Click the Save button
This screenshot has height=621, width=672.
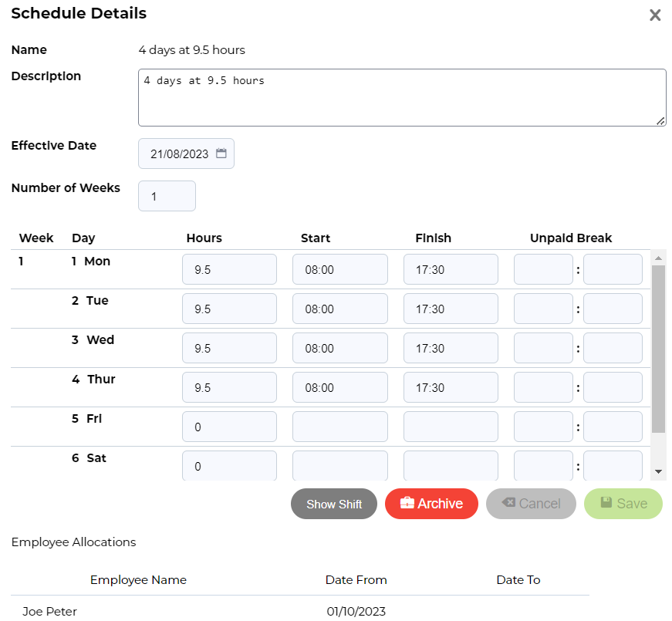coord(623,504)
